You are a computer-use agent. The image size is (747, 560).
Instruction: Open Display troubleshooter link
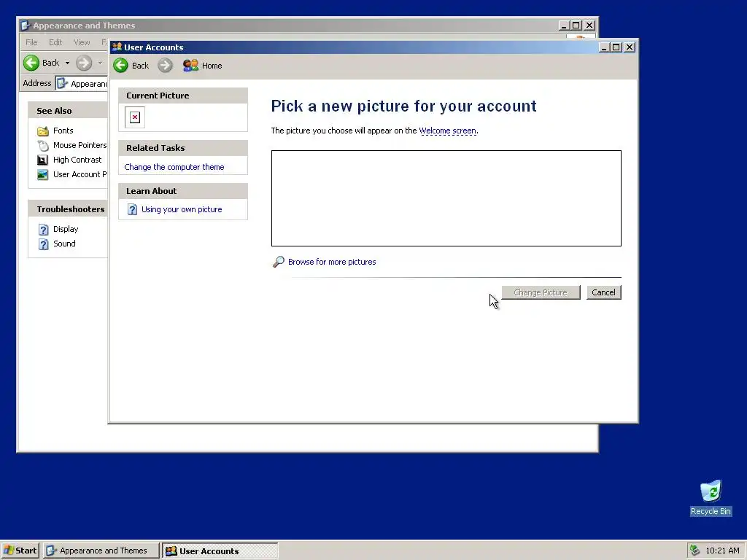pyautogui.click(x=66, y=229)
